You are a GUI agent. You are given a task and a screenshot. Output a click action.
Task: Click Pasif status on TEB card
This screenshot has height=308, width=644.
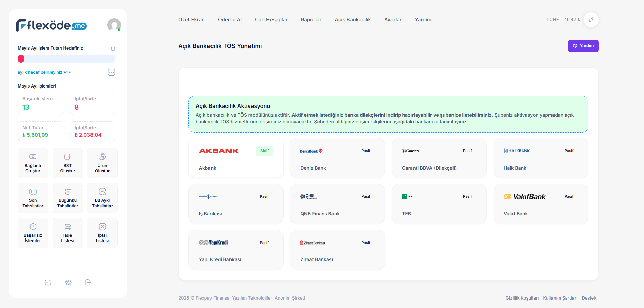(x=468, y=196)
